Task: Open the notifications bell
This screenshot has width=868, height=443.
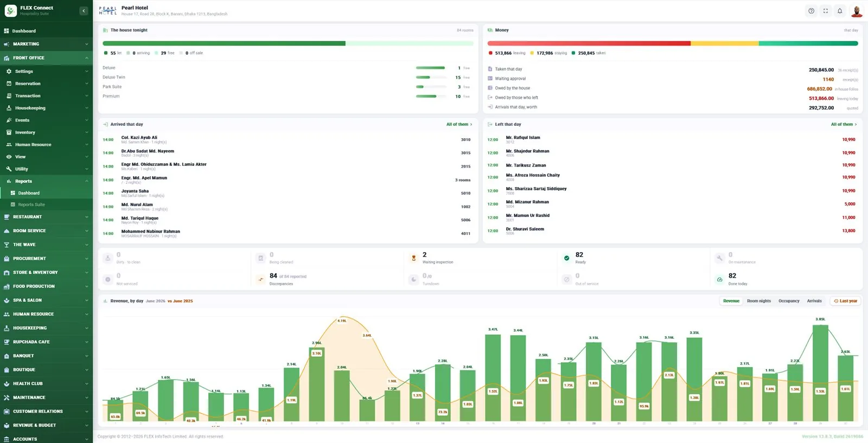Action: tap(840, 11)
